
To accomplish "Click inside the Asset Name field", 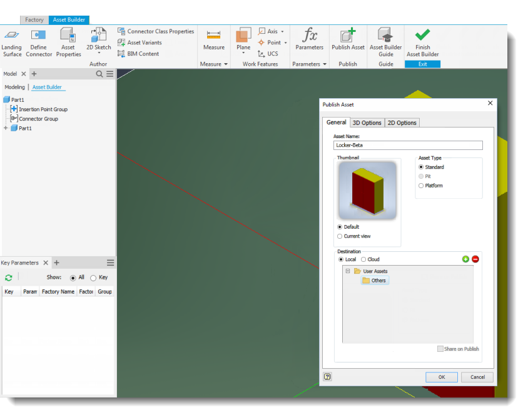I will pos(407,145).
